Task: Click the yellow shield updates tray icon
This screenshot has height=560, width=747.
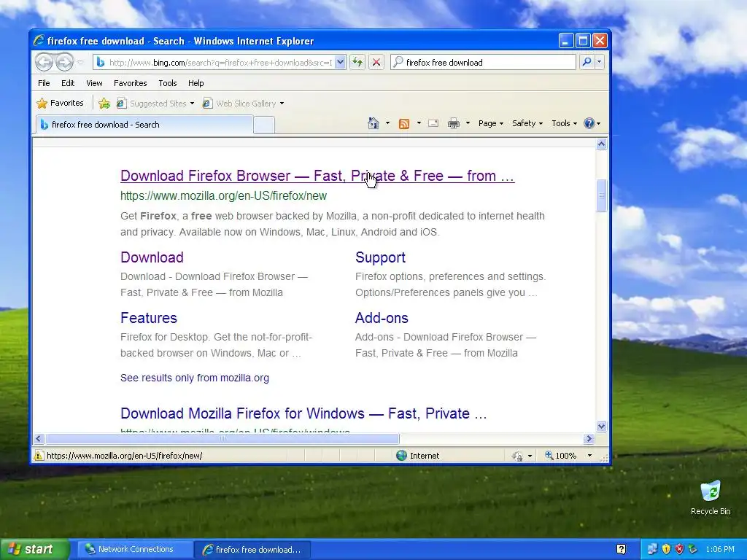Action: 666,549
